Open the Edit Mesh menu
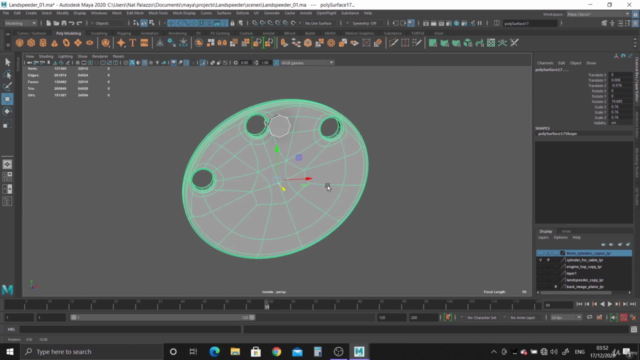Screen dimensions: 640x360 pos(135,13)
